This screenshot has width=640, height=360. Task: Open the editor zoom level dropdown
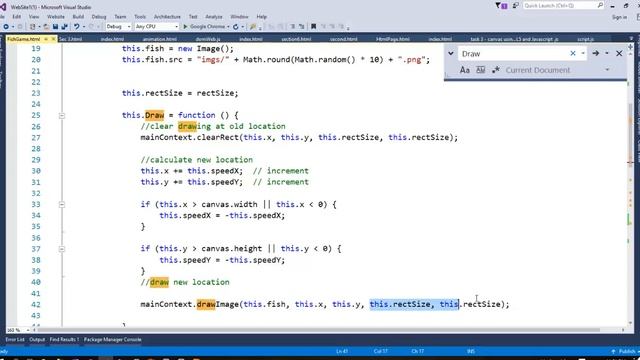click(x=28, y=330)
